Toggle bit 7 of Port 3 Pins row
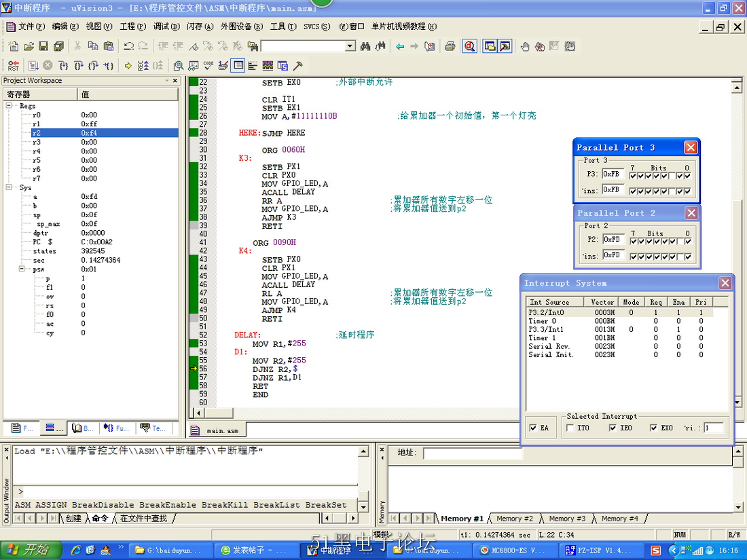This screenshot has height=560, width=747. point(633,191)
